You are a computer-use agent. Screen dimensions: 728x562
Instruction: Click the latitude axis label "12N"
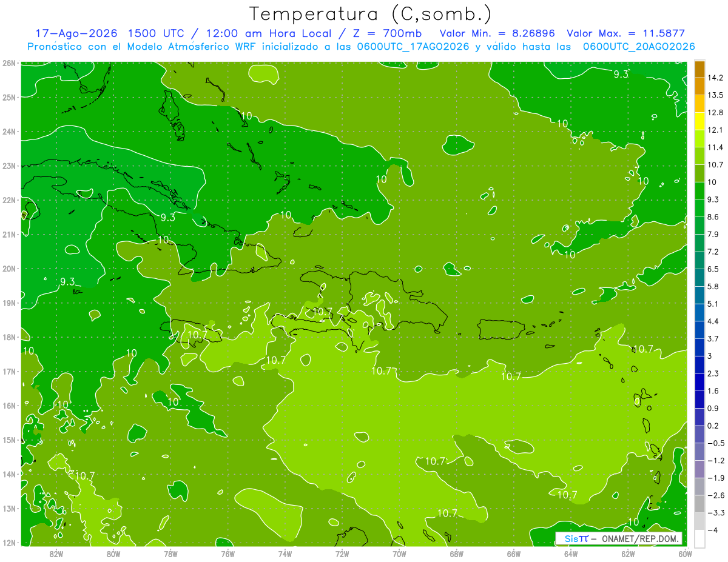pos(8,543)
